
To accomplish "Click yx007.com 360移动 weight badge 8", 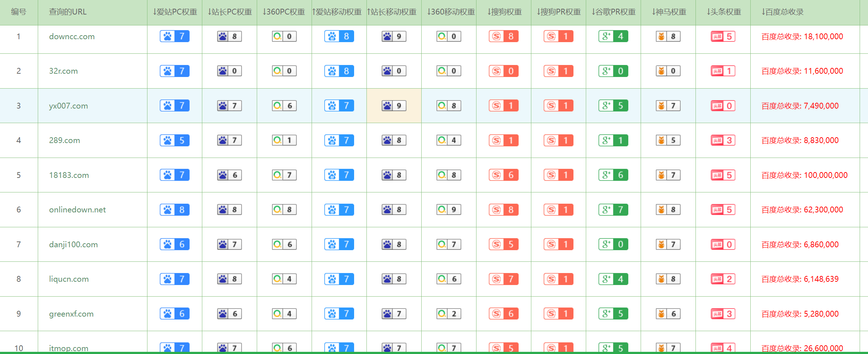I will 449,106.
